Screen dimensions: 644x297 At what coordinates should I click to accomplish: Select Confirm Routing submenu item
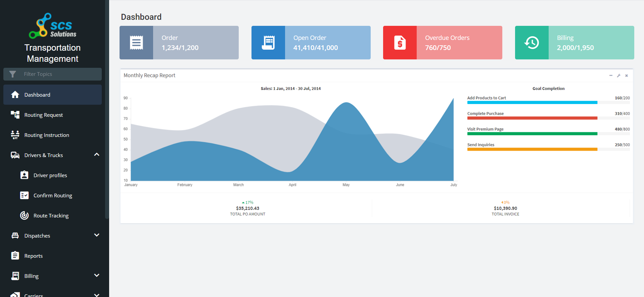[52, 195]
